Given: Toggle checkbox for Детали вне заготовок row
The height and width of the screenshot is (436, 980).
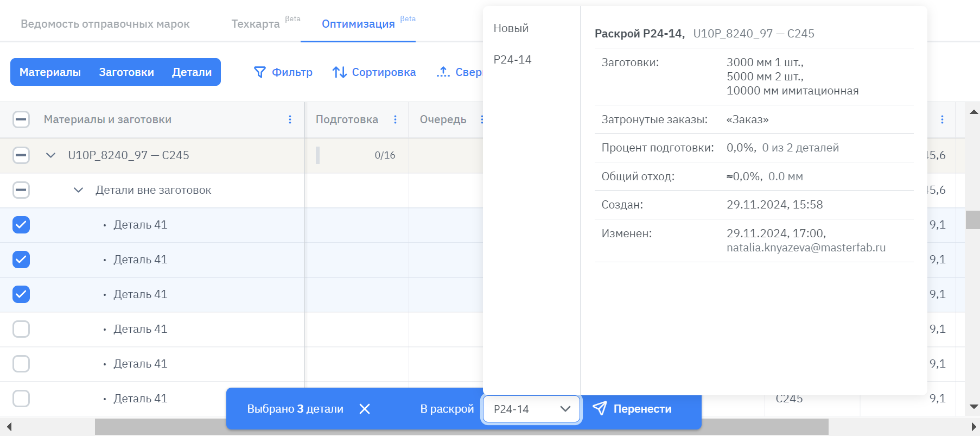Looking at the screenshot, I should [x=21, y=190].
